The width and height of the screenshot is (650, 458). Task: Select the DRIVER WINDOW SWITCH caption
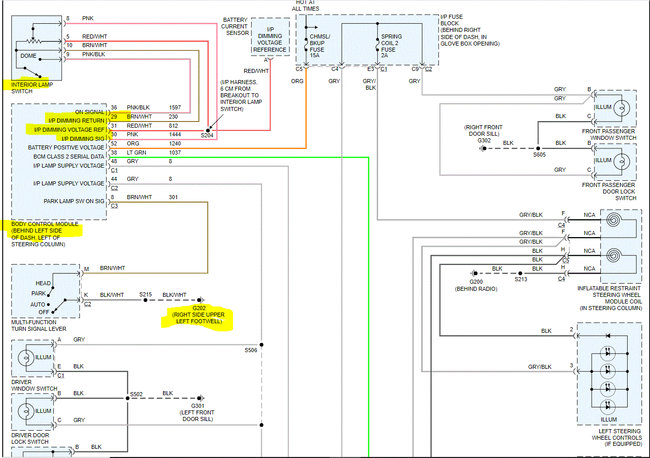(34, 385)
